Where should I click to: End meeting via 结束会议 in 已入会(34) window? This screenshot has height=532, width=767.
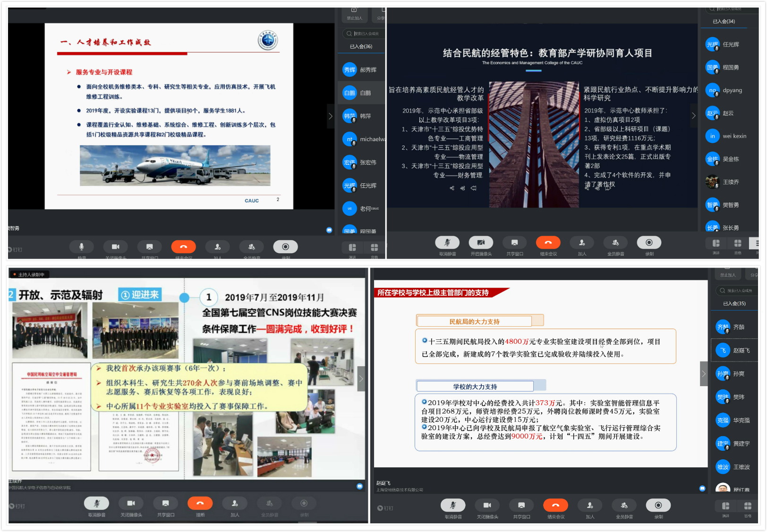point(548,243)
